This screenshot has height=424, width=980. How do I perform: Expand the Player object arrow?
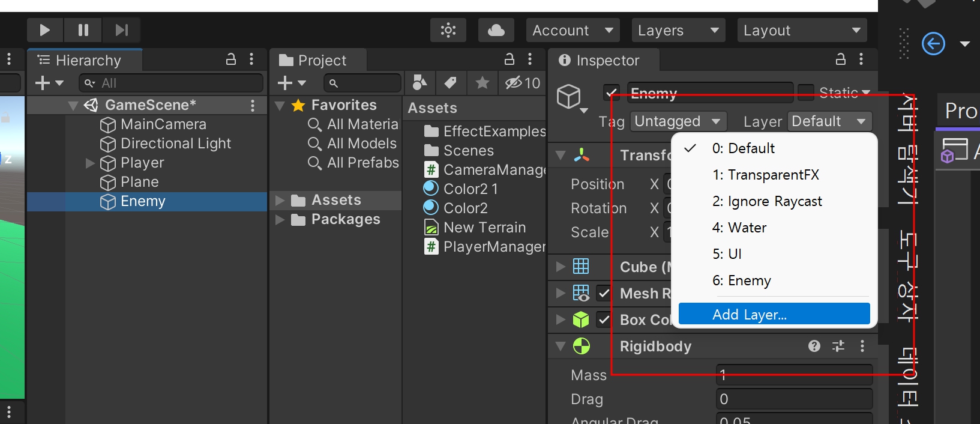[x=90, y=163]
